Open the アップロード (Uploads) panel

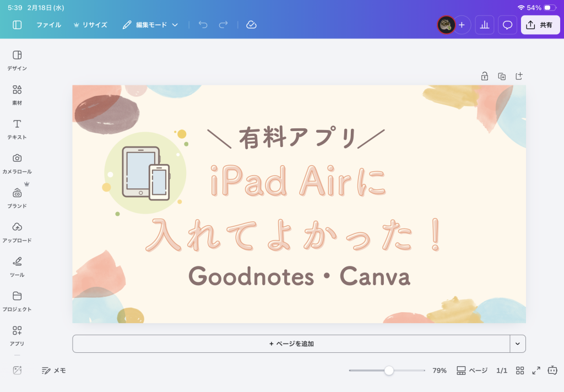point(17,231)
